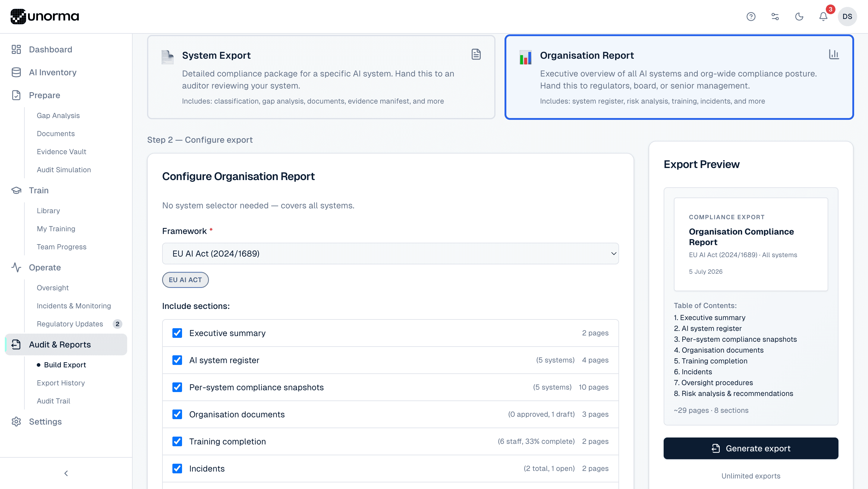Select the System Export card
The width and height of the screenshot is (868, 489).
(x=321, y=77)
